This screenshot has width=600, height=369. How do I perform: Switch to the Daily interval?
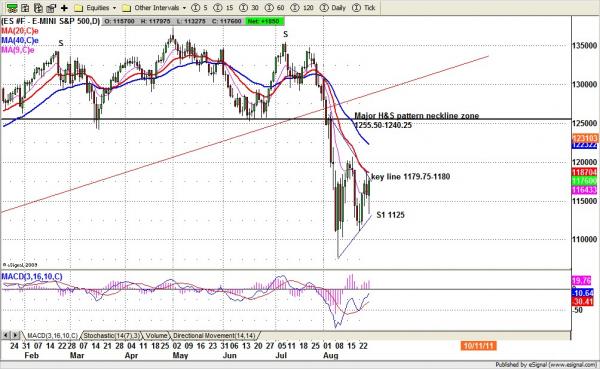pos(333,8)
